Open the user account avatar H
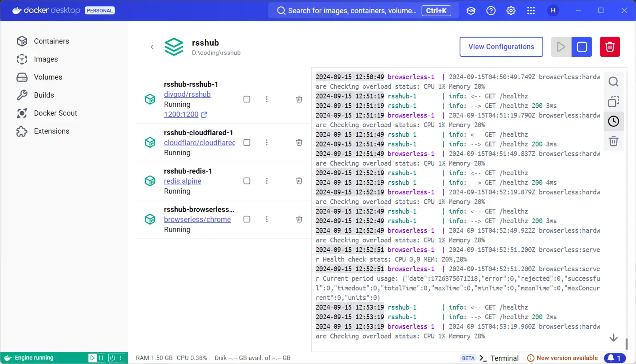This screenshot has width=636, height=364. tap(553, 11)
